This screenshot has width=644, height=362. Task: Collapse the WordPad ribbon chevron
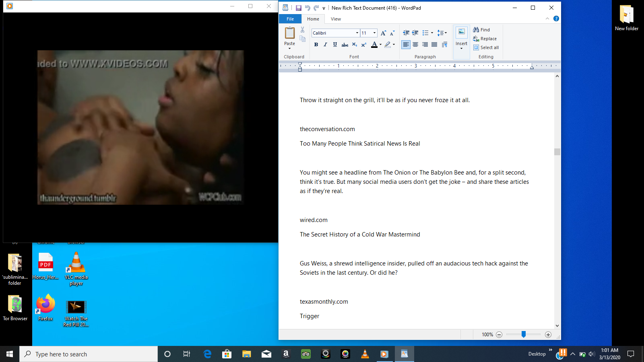click(547, 19)
